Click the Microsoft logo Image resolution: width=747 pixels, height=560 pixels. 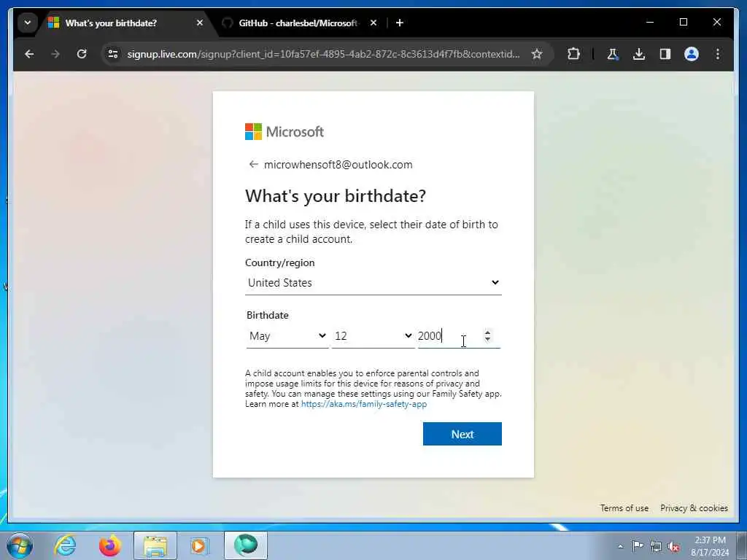pyautogui.click(x=285, y=131)
